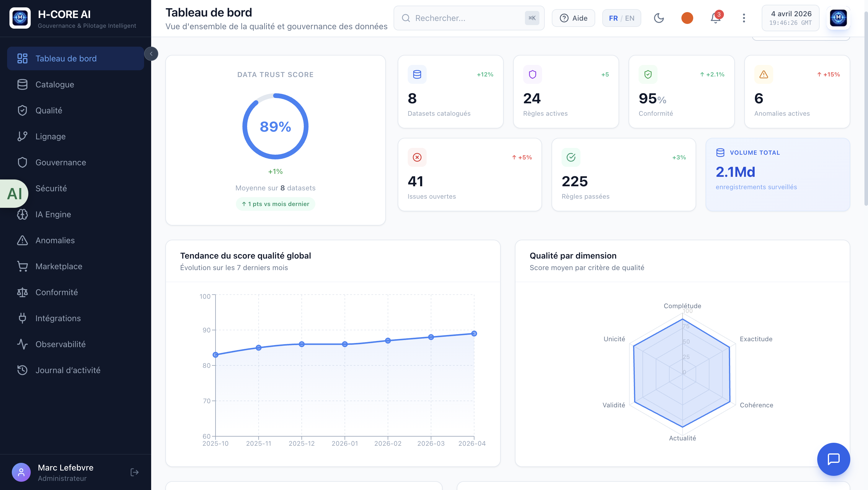Open the IA Engine module

pos(53,214)
